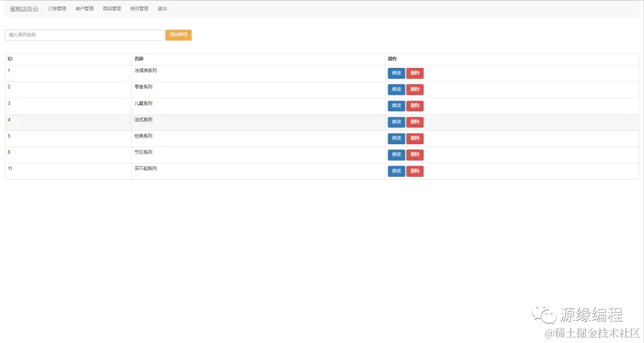Viewport: 644px width, 343px height.
Task: Select the 零食系列 name cell
Action: tap(258, 89)
